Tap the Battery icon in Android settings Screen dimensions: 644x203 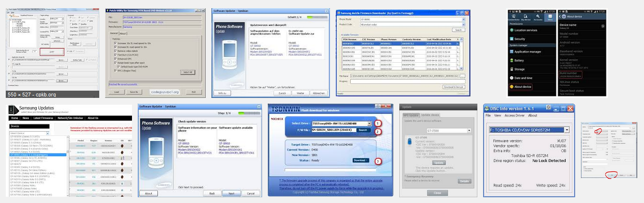click(511, 60)
